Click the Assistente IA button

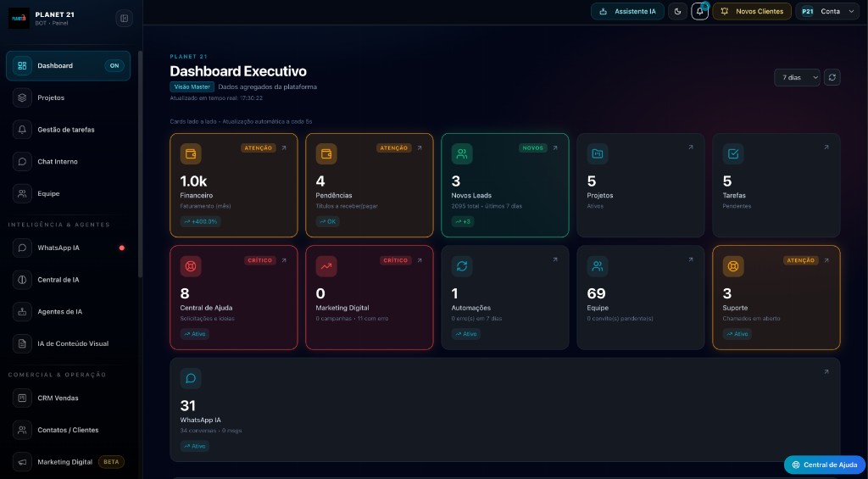[x=627, y=11]
